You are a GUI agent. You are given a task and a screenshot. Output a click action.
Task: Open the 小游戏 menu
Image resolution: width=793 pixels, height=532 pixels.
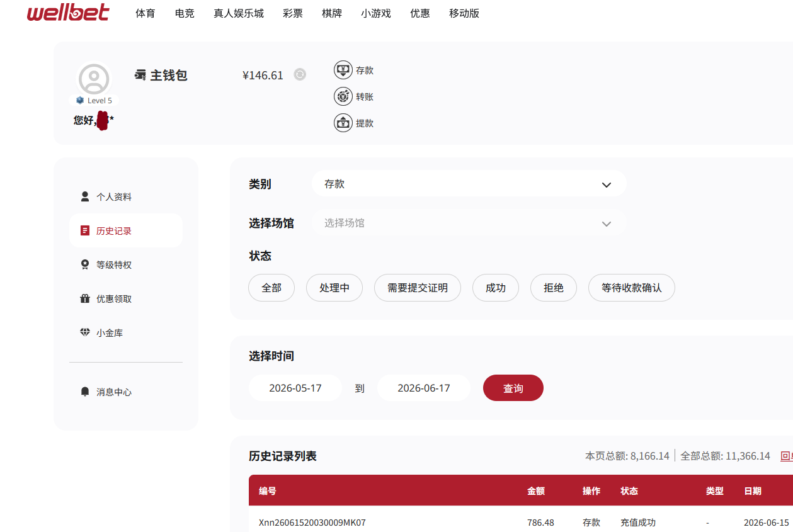pyautogui.click(x=376, y=13)
